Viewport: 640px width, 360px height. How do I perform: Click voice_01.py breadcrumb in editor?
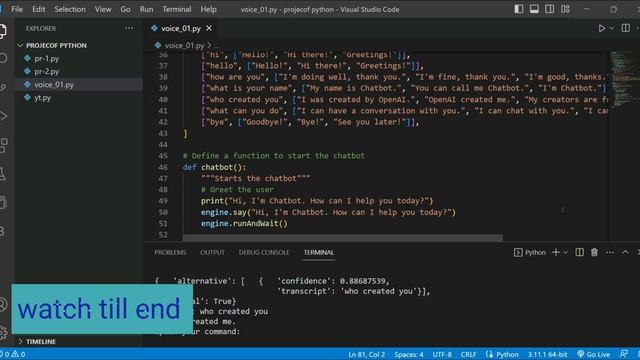click(184, 45)
